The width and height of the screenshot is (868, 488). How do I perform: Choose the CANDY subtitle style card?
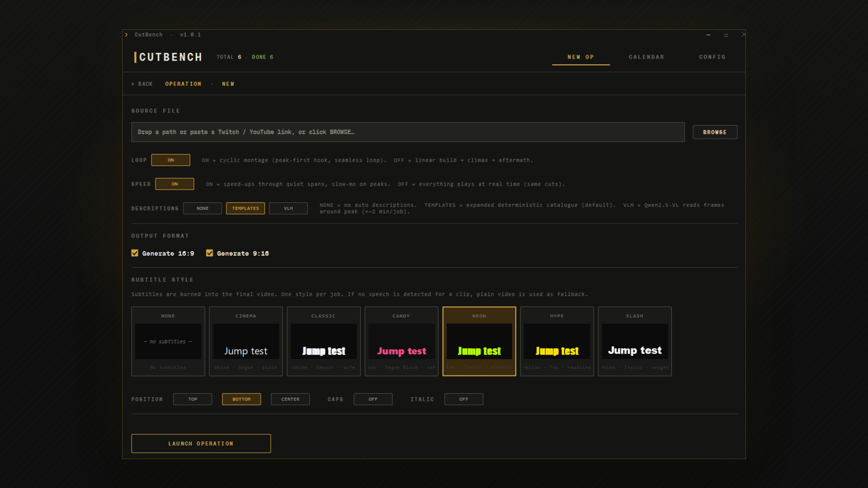(401, 341)
